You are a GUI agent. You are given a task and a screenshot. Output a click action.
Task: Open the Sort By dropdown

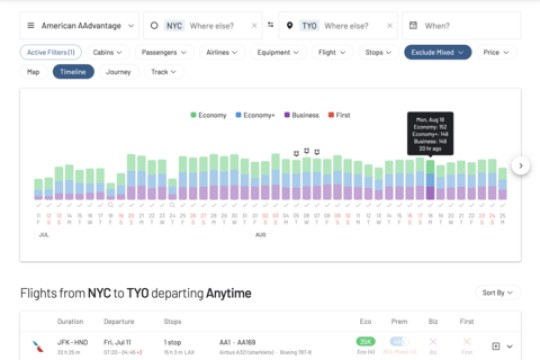pyautogui.click(x=498, y=293)
